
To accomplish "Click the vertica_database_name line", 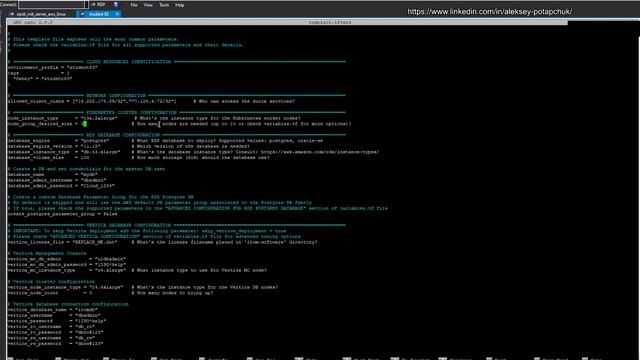I will [x=53, y=310].
